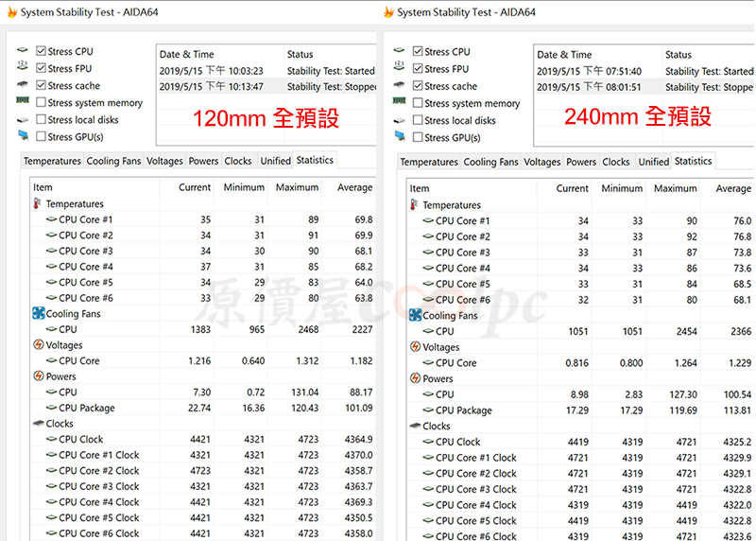The height and width of the screenshot is (541, 756).
Task: Select 10:03:23 Stability Test Started log row
Action: click(266, 70)
